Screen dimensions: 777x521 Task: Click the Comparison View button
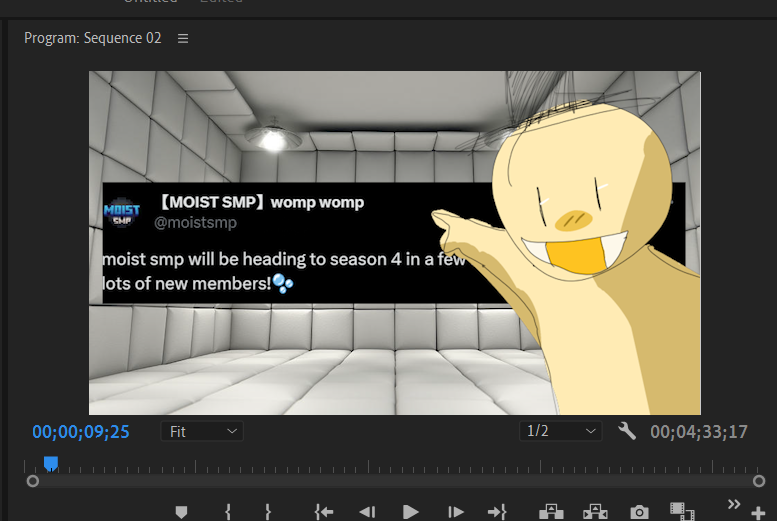(682, 511)
